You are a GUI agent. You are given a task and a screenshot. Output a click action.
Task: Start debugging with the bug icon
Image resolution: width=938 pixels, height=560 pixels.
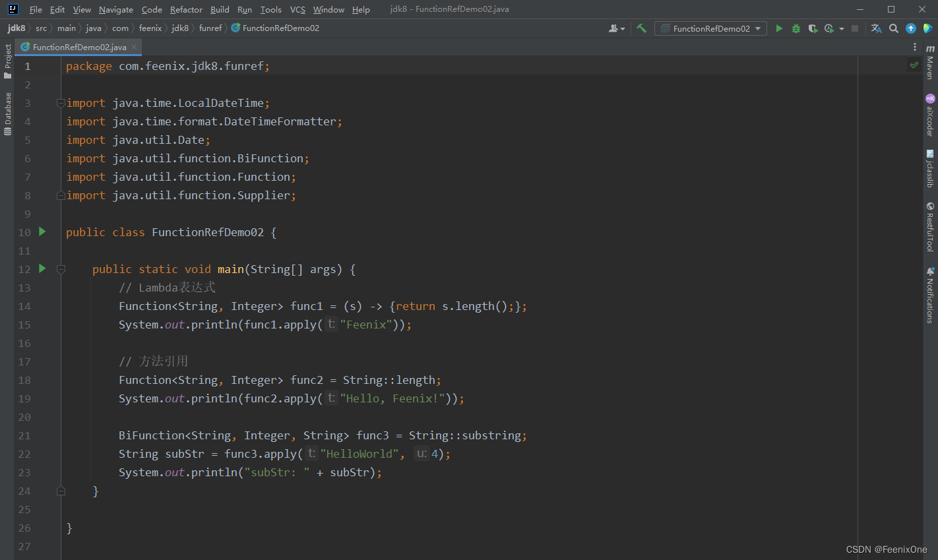click(x=796, y=28)
